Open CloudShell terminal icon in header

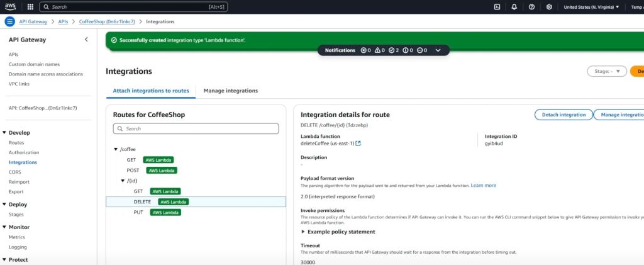(x=497, y=7)
